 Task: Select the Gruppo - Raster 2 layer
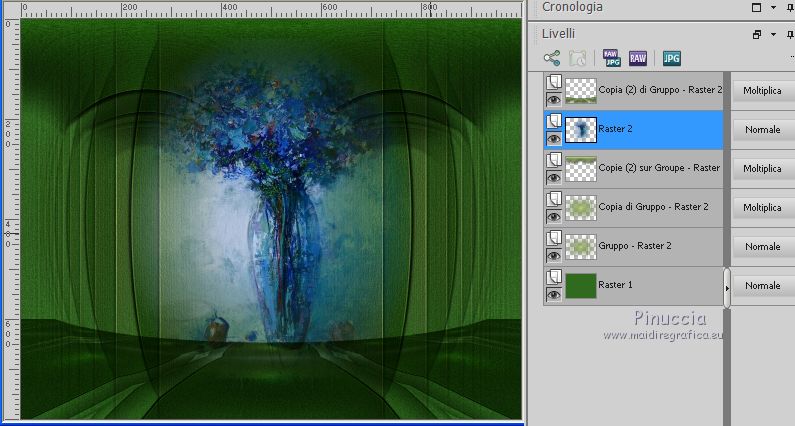(x=635, y=246)
